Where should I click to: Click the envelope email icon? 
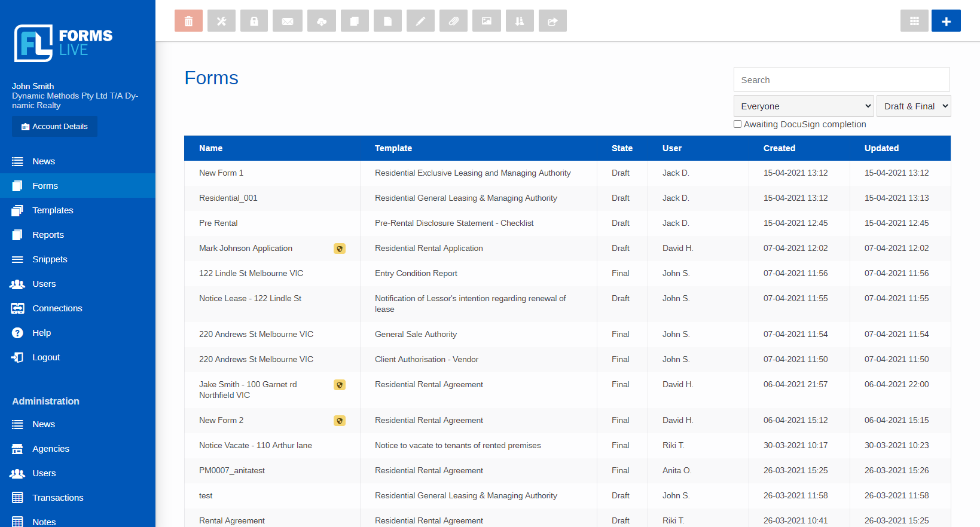tap(288, 21)
